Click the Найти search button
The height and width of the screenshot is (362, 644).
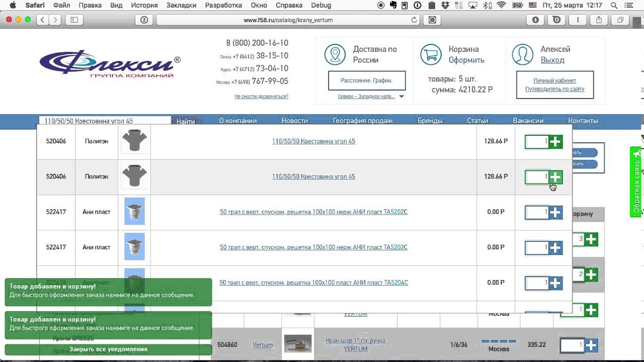click(186, 121)
